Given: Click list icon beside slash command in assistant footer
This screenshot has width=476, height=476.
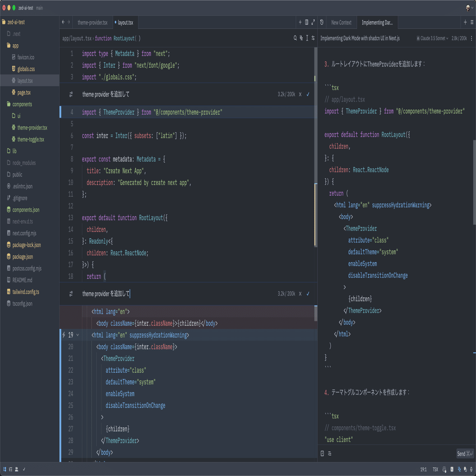Looking at the screenshot, I should [330, 453].
